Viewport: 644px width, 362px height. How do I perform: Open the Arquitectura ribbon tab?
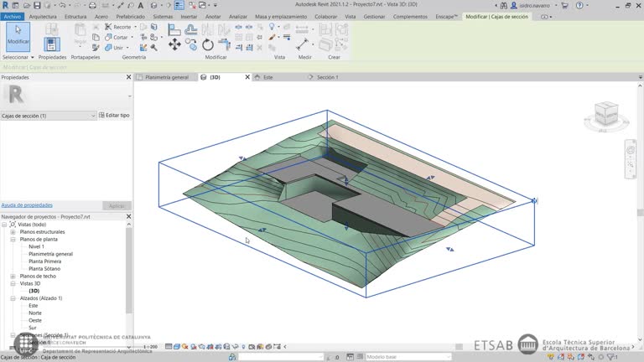(43, 16)
